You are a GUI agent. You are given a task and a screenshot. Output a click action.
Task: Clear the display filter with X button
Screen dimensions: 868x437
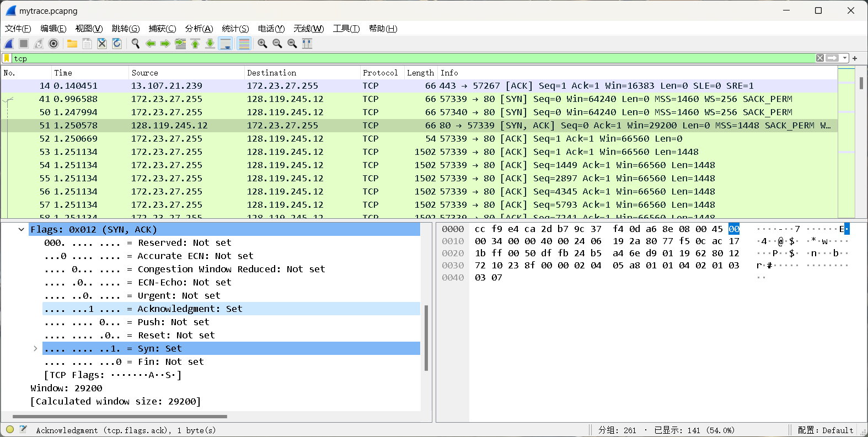coord(820,58)
